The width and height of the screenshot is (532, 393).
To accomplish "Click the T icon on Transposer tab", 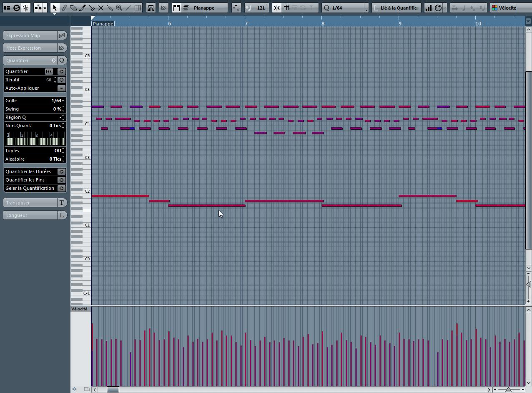I will pyautogui.click(x=62, y=203).
